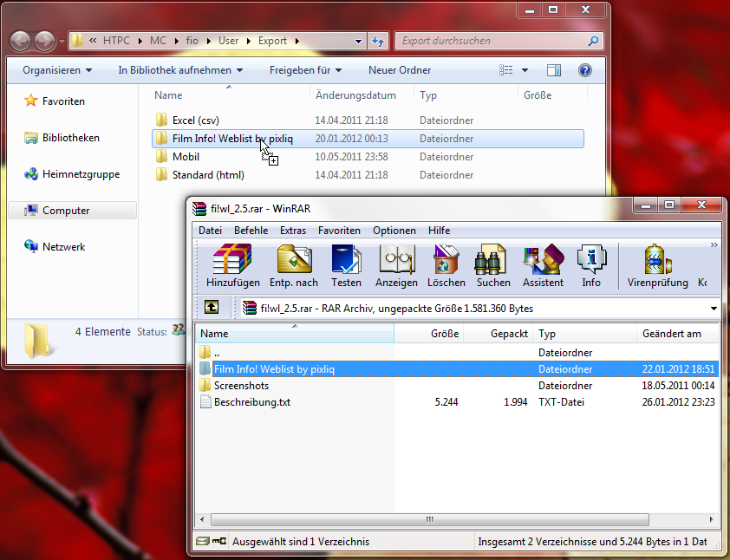Select 'Film Info! Weblist by pixliq' in Explorer
Viewport: 730px width, 560px height.
[x=368, y=139]
